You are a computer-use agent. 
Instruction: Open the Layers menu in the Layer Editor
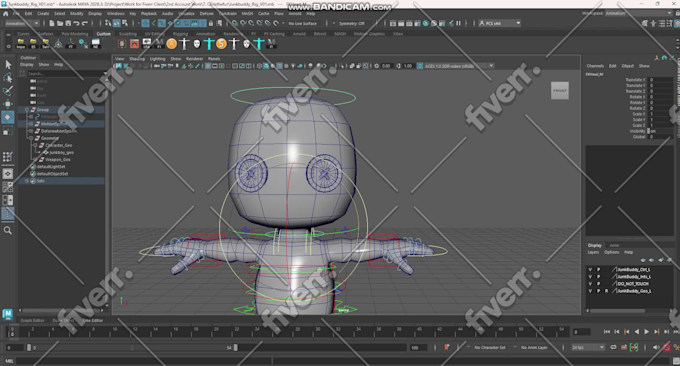click(593, 252)
